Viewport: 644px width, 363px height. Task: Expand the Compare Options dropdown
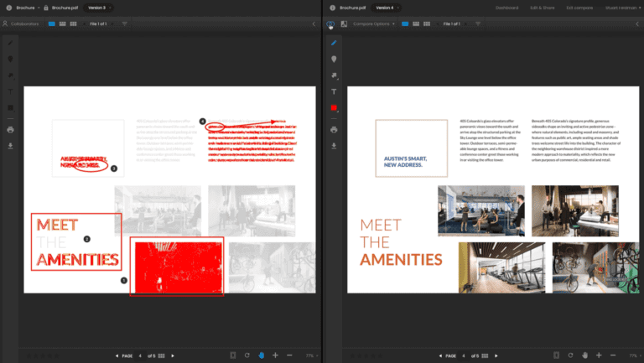[x=374, y=23]
